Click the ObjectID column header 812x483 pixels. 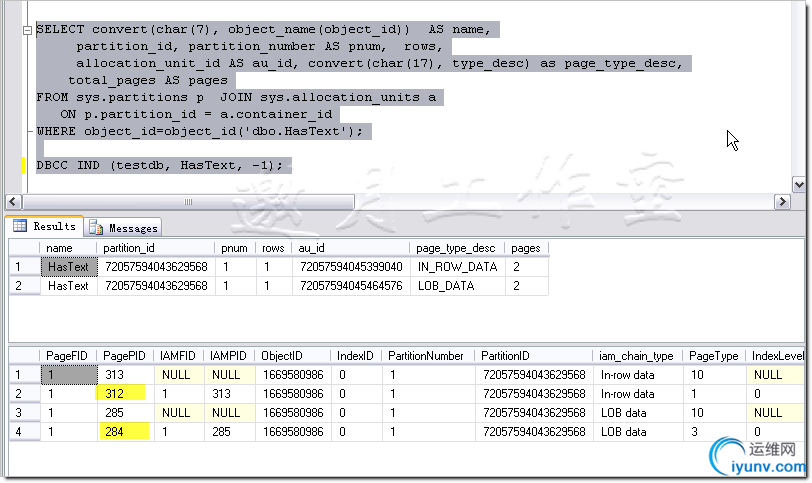pyautogui.click(x=293, y=356)
